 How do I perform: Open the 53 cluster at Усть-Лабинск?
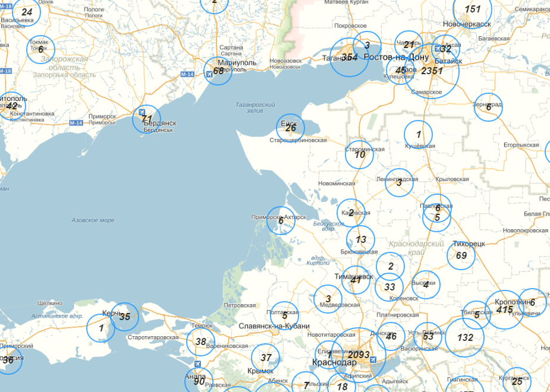[x=428, y=336]
